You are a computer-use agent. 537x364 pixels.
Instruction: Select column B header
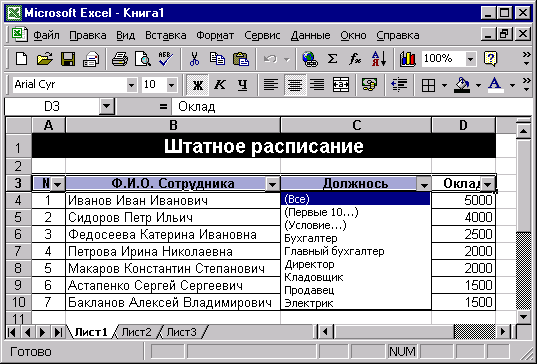pyautogui.click(x=173, y=125)
